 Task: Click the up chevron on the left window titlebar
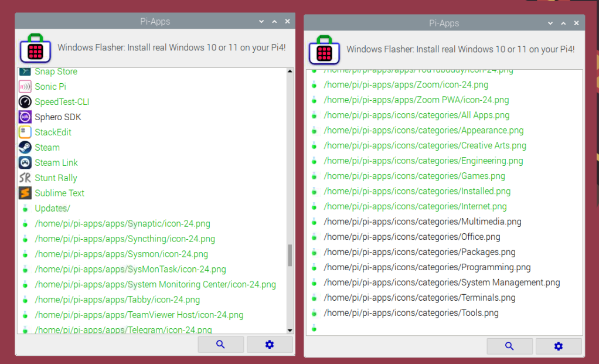[x=274, y=21]
